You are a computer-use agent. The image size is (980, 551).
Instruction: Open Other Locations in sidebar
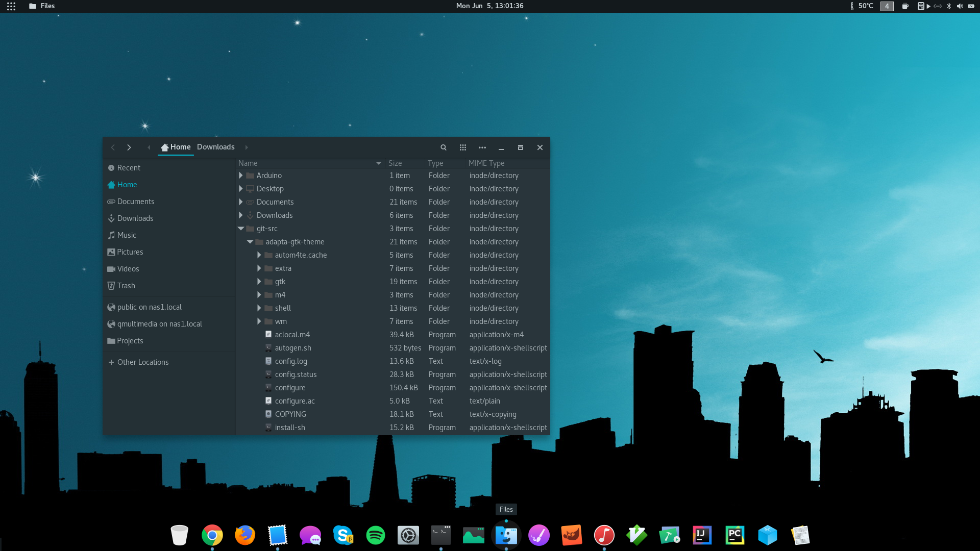[x=142, y=362]
